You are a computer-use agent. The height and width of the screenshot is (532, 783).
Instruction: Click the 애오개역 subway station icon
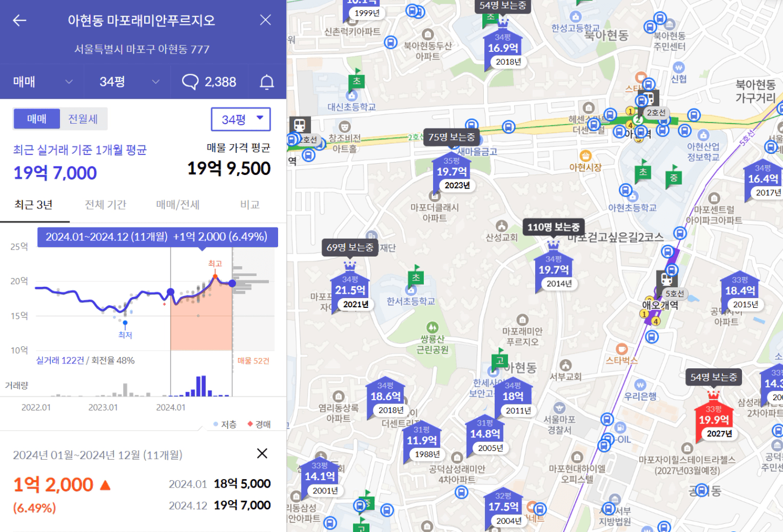(x=667, y=280)
